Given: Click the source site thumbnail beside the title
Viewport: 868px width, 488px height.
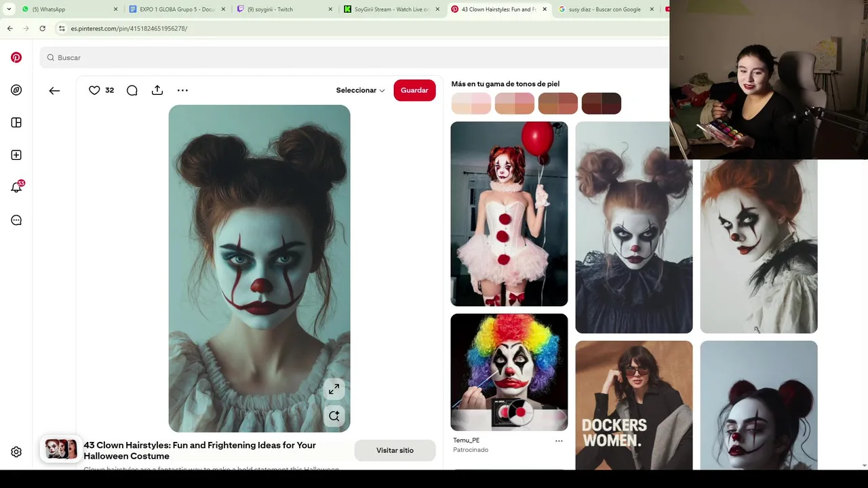Looking at the screenshot, I should coord(61,449).
